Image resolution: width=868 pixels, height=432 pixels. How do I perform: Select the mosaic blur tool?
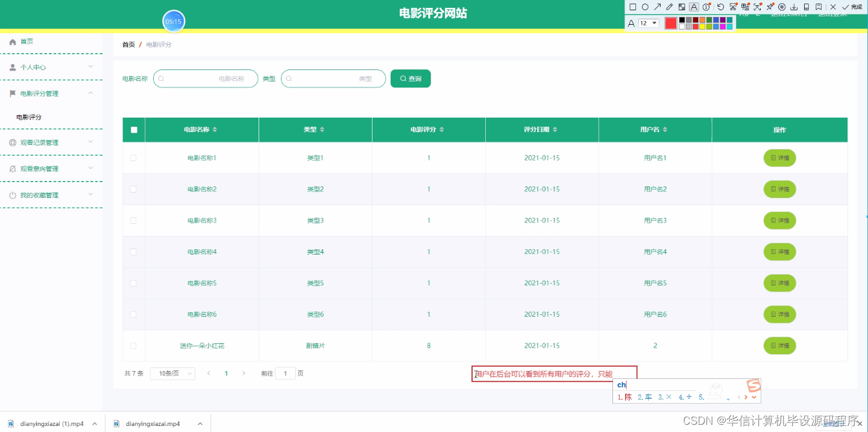tap(681, 7)
